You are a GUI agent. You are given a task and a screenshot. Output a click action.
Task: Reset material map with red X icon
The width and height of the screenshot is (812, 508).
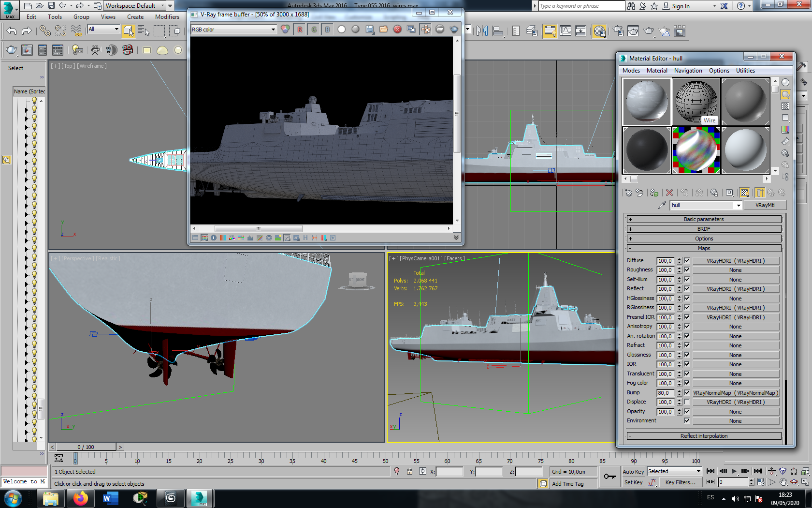pos(669,193)
